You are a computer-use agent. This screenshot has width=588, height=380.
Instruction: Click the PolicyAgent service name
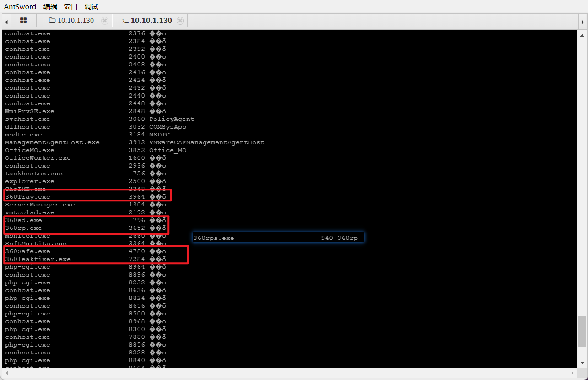pos(172,119)
